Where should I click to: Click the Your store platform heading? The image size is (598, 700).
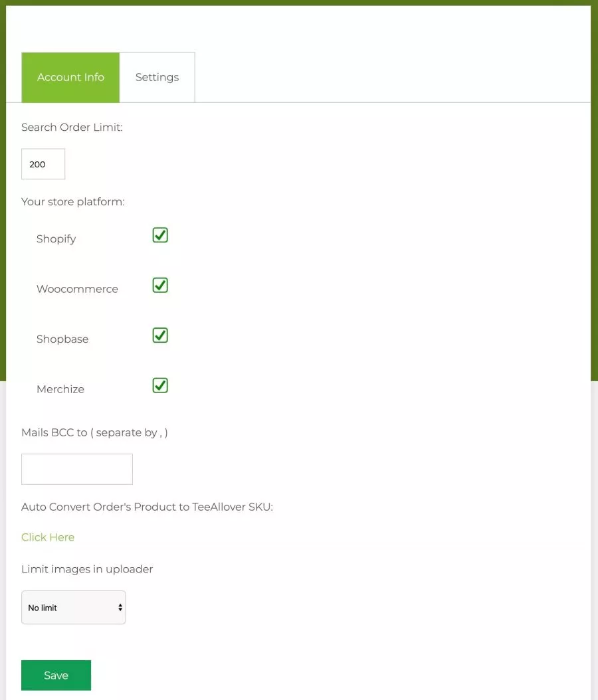point(73,202)
